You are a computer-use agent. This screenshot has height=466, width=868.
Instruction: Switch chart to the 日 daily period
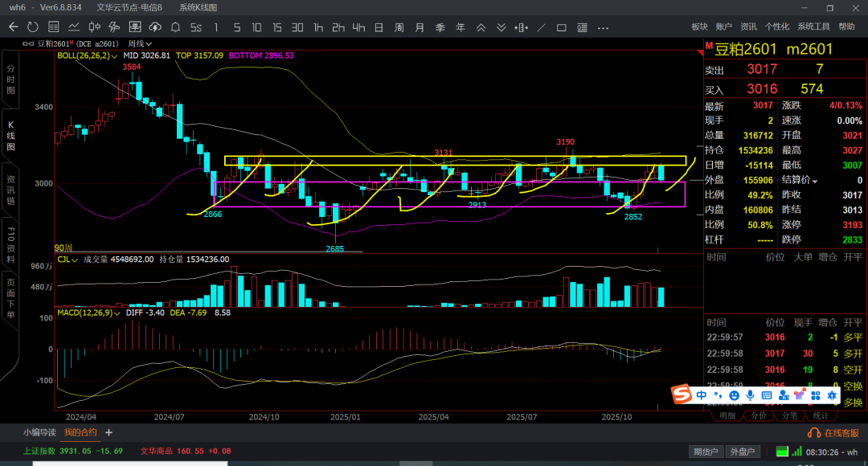pyautogui.click(x=379, y=27)
